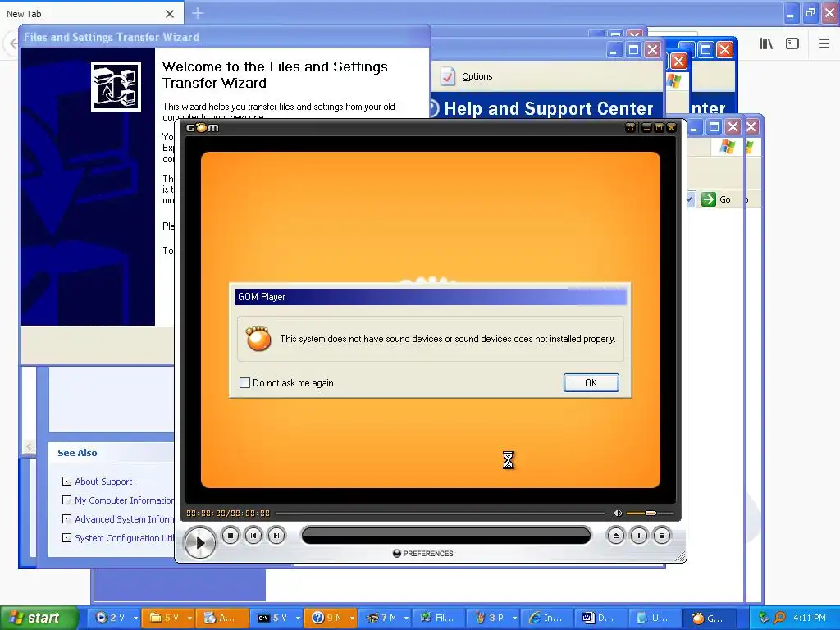Screen dimensions: 840x630
Task: Click the Options icon in Help Center
Action: pos(448,76)
